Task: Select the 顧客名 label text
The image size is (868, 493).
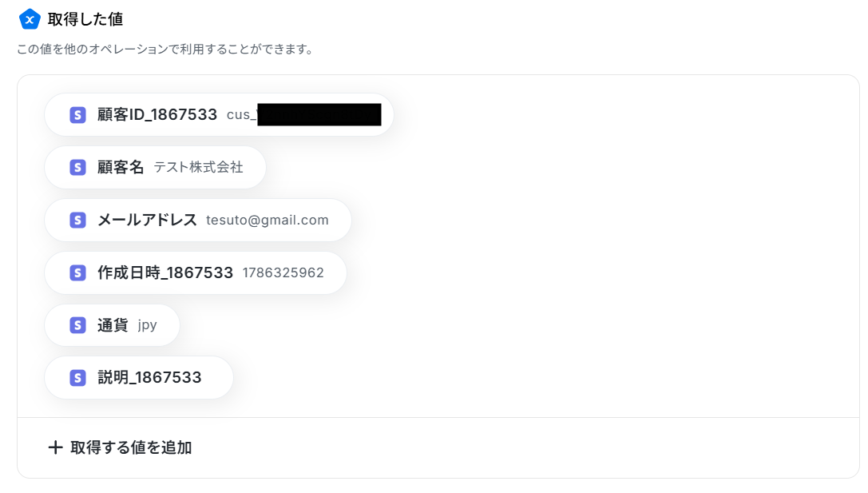Action: pyautogui.click(x=121, y=167)
